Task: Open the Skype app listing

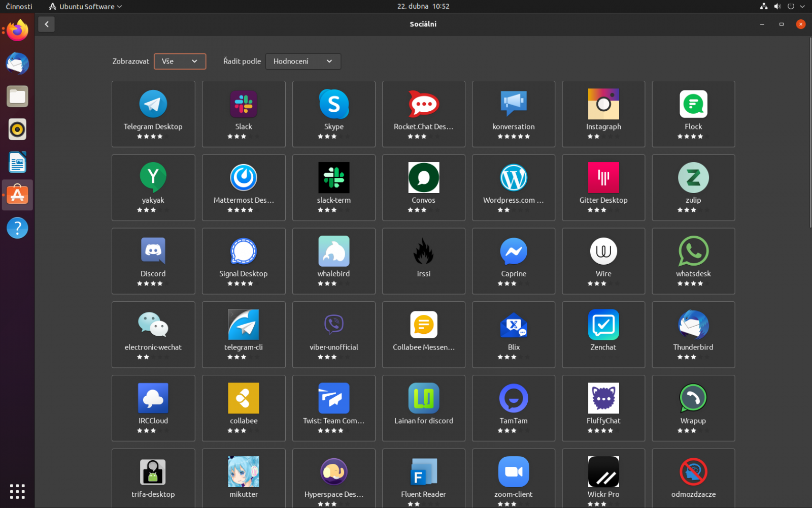Action: [333, 114]
